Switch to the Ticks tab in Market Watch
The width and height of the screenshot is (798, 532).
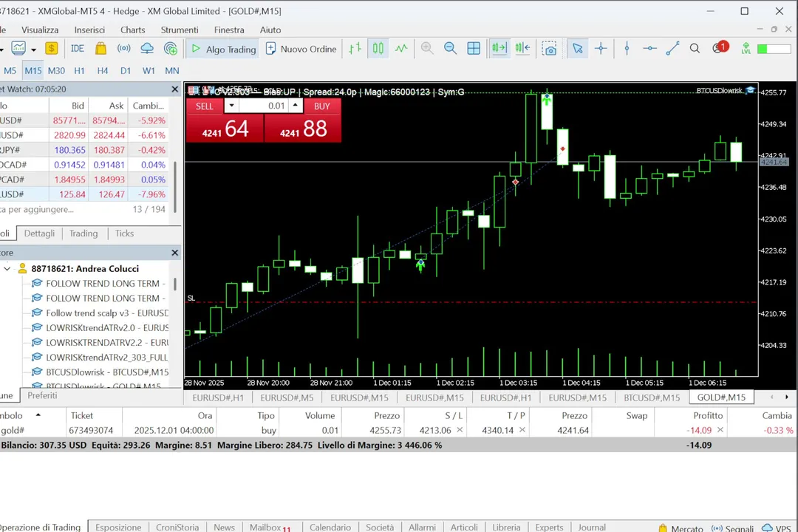(x=124, y=233)
